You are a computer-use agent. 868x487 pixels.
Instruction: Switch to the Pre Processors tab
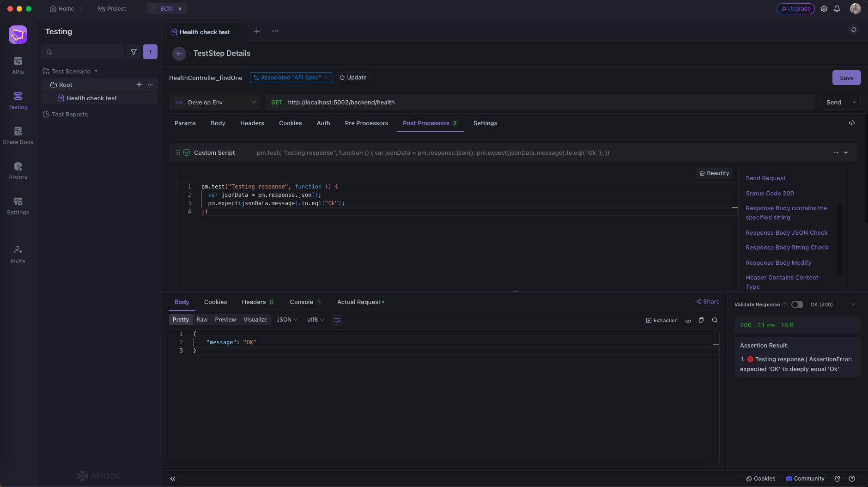pyautogui.click(x=366, y=123)
